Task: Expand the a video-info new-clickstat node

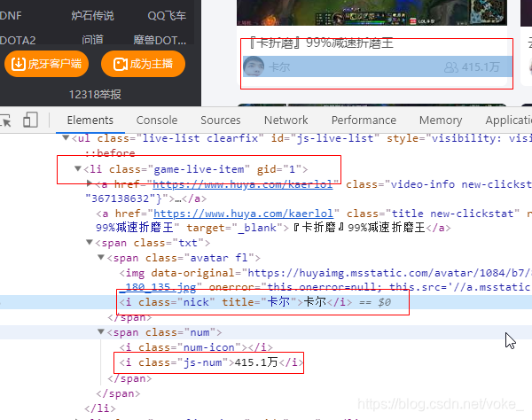Action: click(90, 183)
